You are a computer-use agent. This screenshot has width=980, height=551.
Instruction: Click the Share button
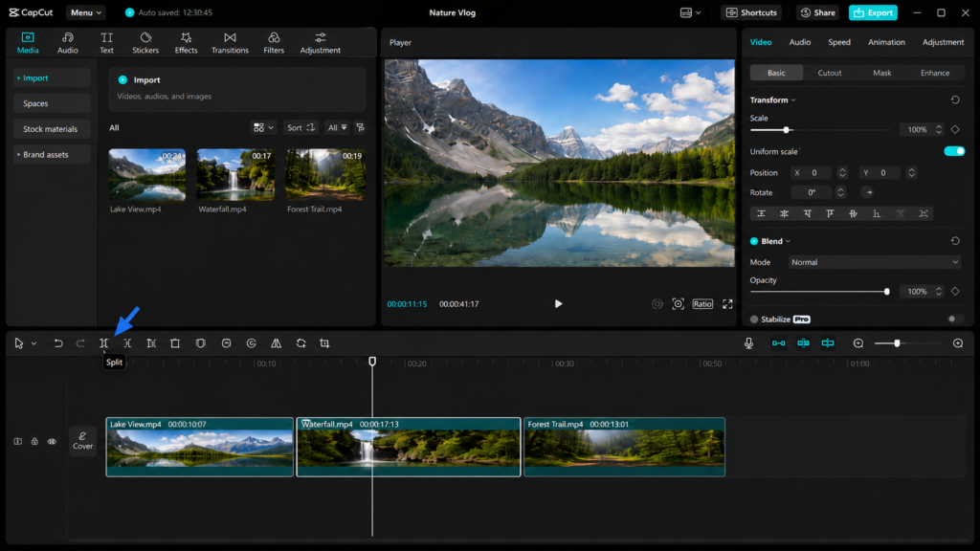(x=817, y=12)
